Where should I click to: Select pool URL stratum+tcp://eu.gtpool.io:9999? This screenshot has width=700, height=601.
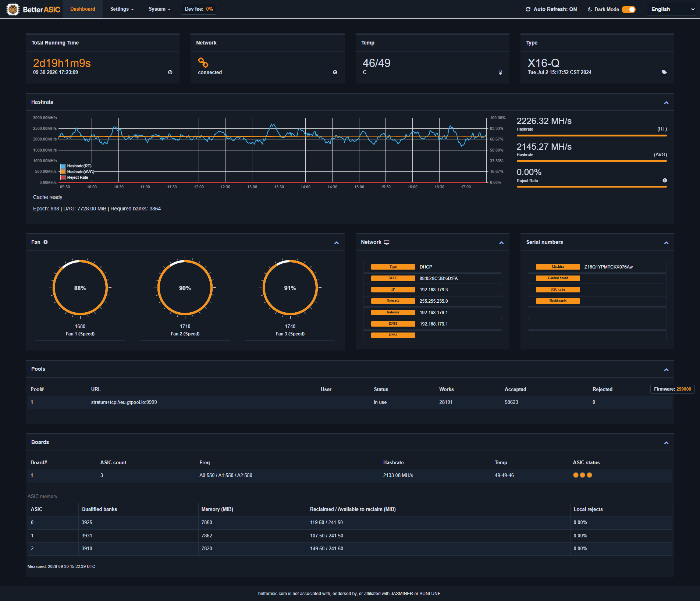pyautogui.click(x=124, y=402)
